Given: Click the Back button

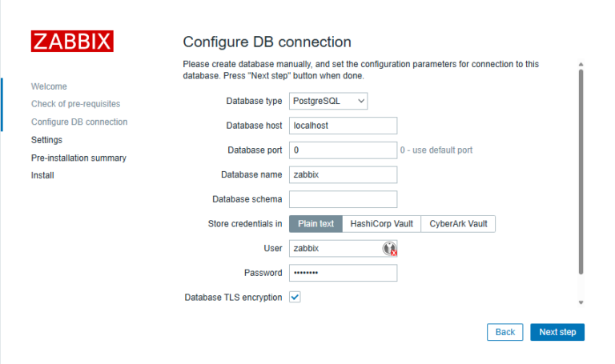Looking at the screenshot, I should click(x=504, y=332).
